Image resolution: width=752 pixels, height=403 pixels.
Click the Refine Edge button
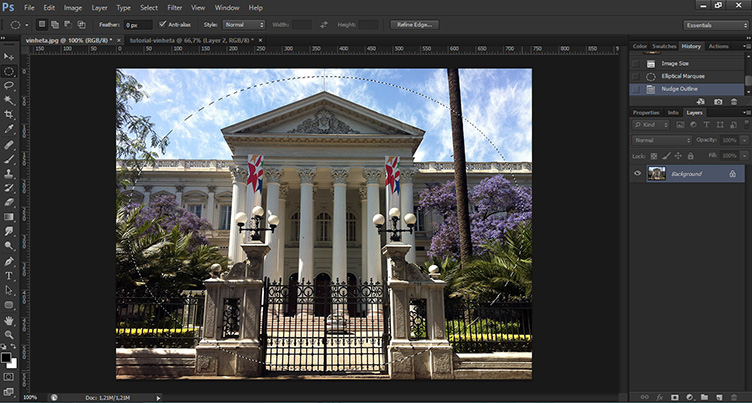pyautogui.click(x=415, y=24)
